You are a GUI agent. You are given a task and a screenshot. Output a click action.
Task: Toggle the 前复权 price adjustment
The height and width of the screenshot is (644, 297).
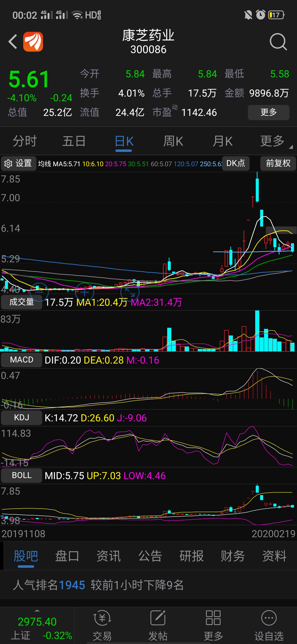[x=278, y=163]
